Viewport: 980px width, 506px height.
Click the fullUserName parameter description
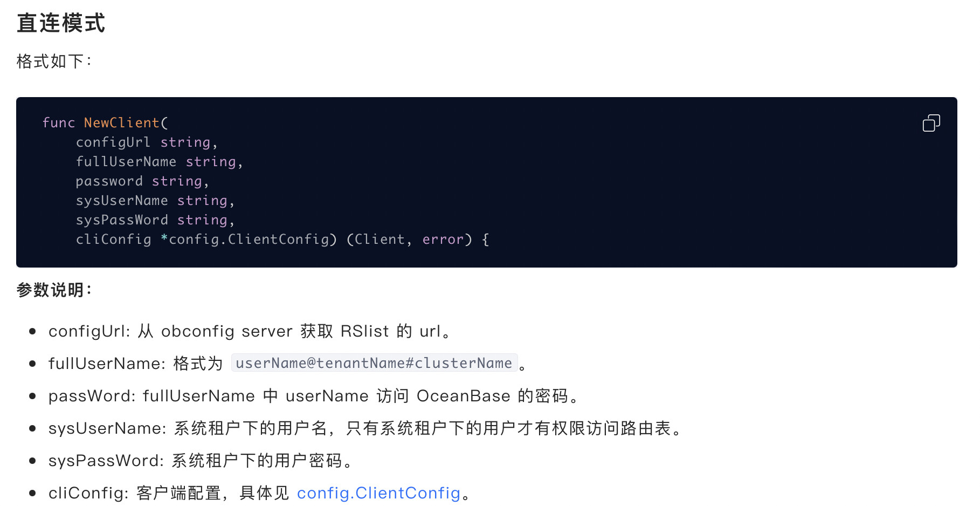coord(287,364)
